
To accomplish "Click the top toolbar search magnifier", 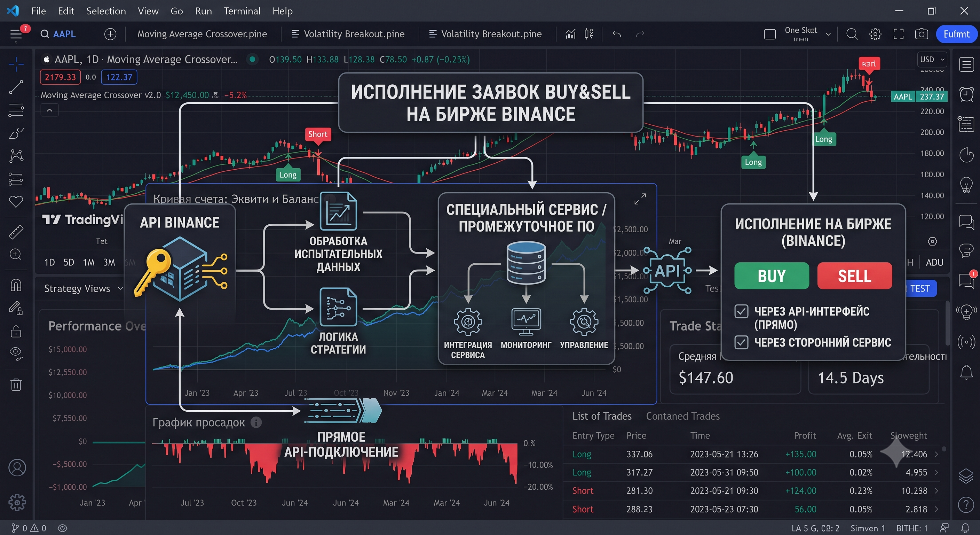I will point(852,34).
